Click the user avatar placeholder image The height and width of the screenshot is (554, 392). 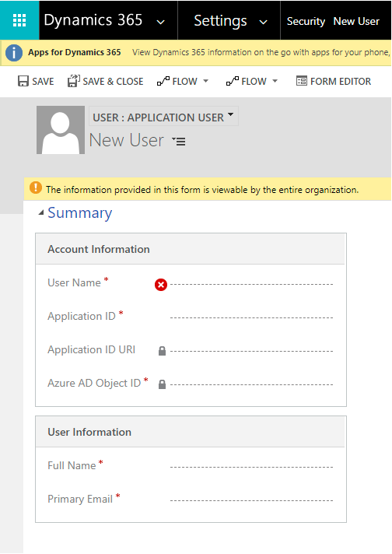(x=61, y=130)
